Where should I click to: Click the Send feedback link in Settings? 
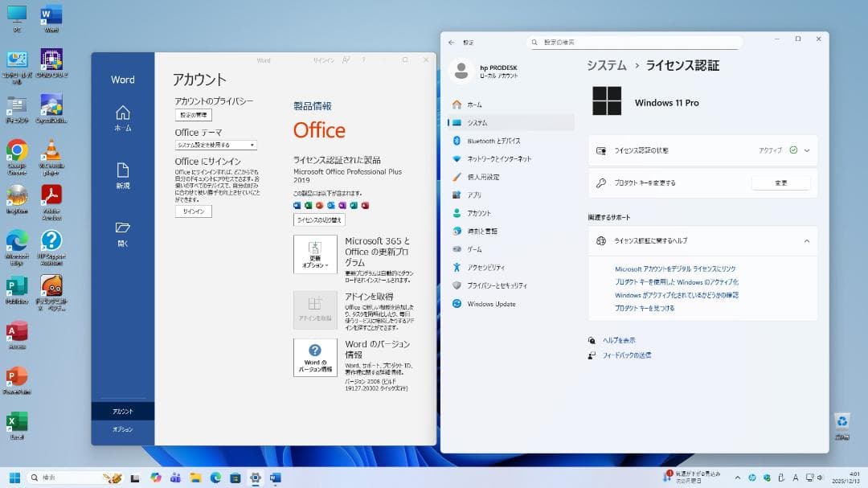(x=627, y=355)
